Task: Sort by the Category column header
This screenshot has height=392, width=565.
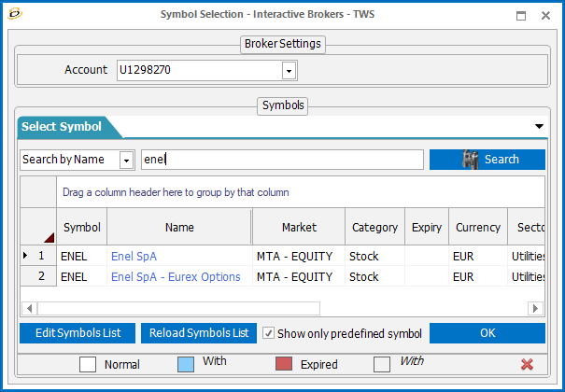Action: click(374, 228)
